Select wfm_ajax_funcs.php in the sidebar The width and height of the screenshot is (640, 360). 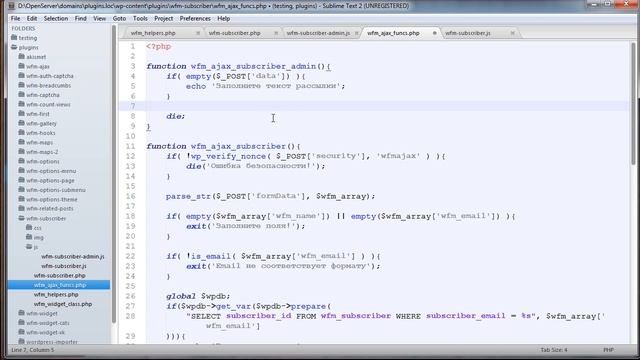[x=59, y=285]
